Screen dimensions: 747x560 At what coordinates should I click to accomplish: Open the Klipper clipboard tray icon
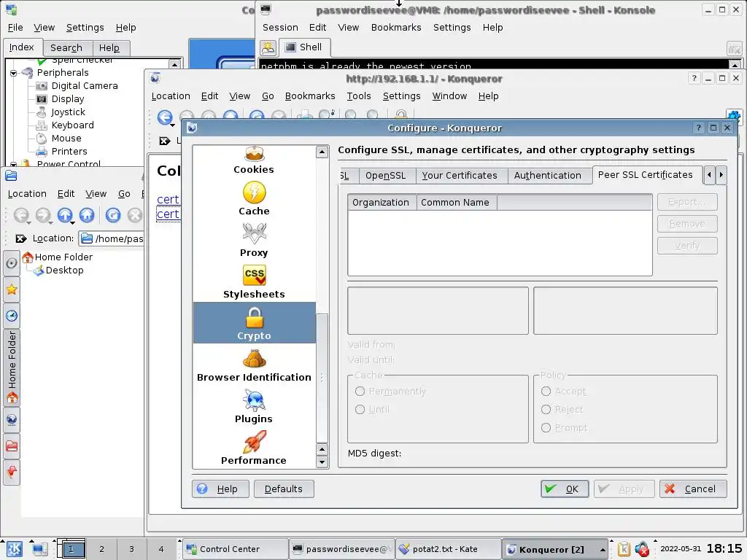624,549
